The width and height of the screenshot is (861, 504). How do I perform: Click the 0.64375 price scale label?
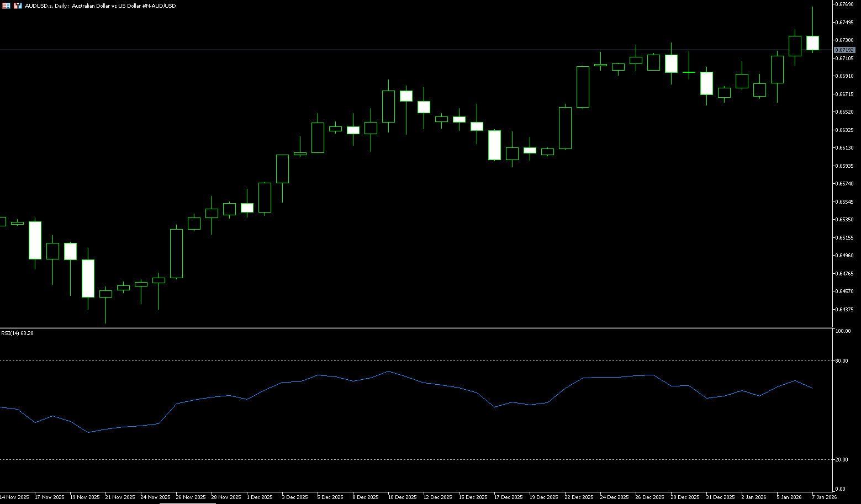coord(845,310)
